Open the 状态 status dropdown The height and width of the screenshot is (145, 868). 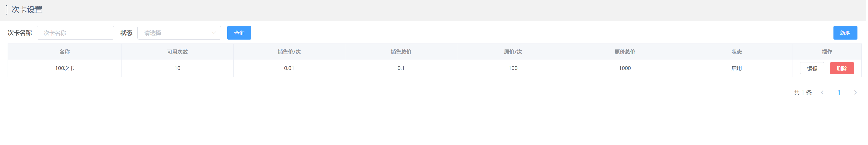(179, 33)
